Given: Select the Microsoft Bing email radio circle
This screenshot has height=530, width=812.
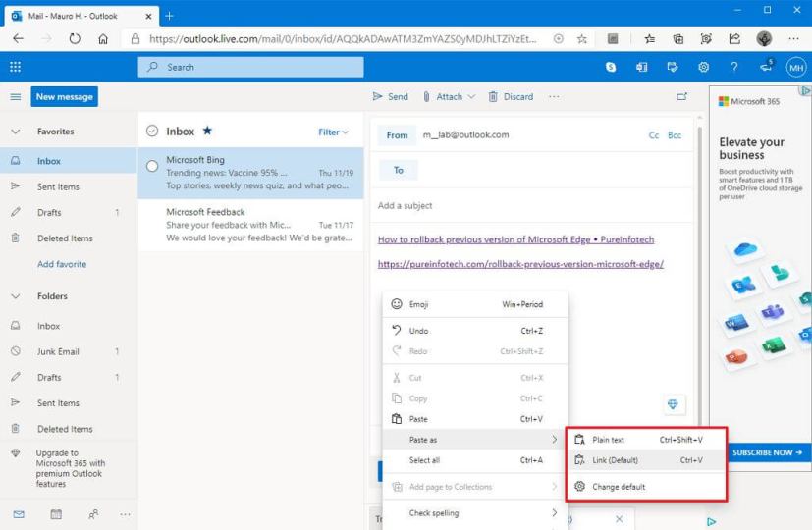Looking at the screenshot, I should coord(152,166).
